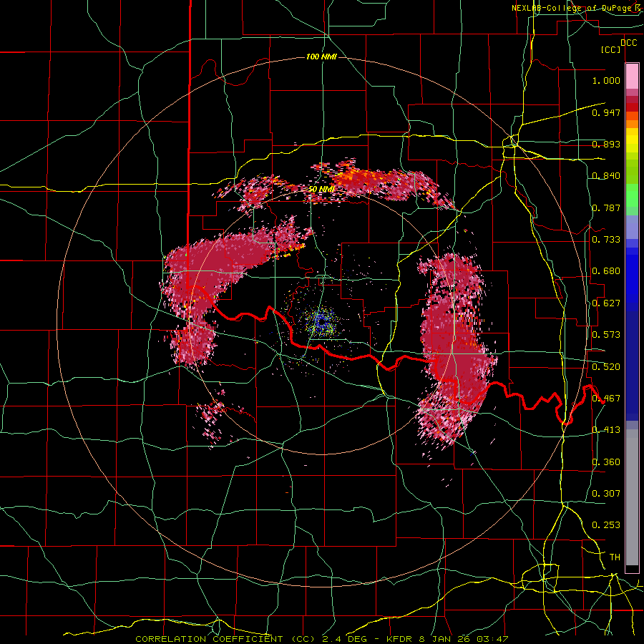
Task: Click the 0.413 value on the color scale
Action: point(606,430)
